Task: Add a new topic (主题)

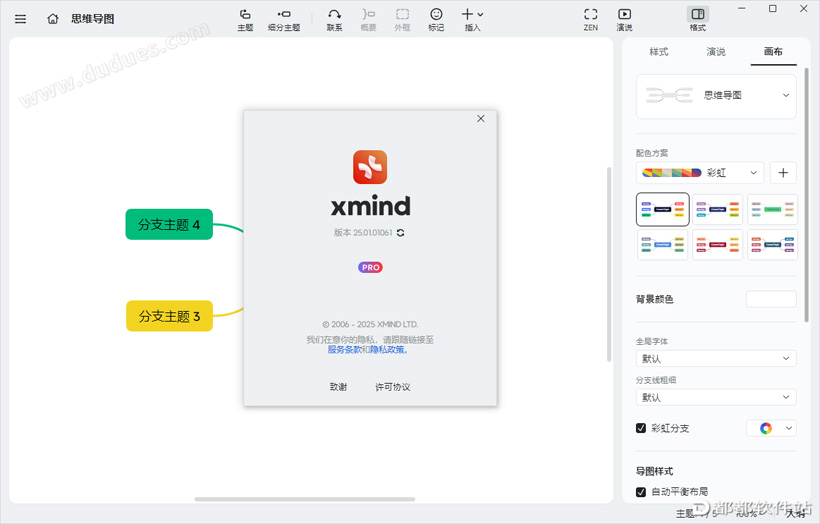Action: coord(245,20)
